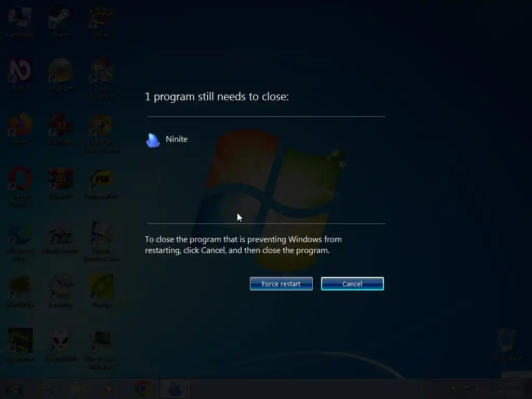Open the ImgBurn shortcut on the dimmed desktop
This screenshot has width=532, height=399.
60,75
